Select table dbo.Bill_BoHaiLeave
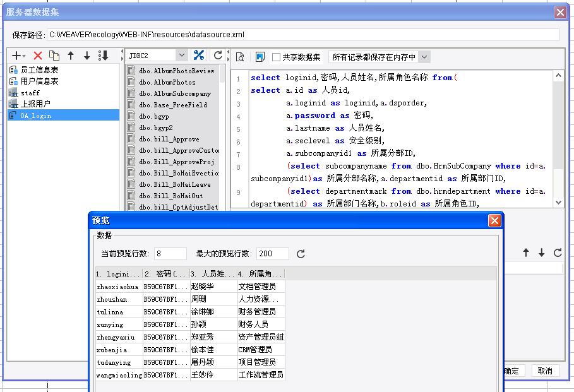Image resolution: width=574 pixels, height=392 pixels. pyautogui.click(x=175, y=184)
